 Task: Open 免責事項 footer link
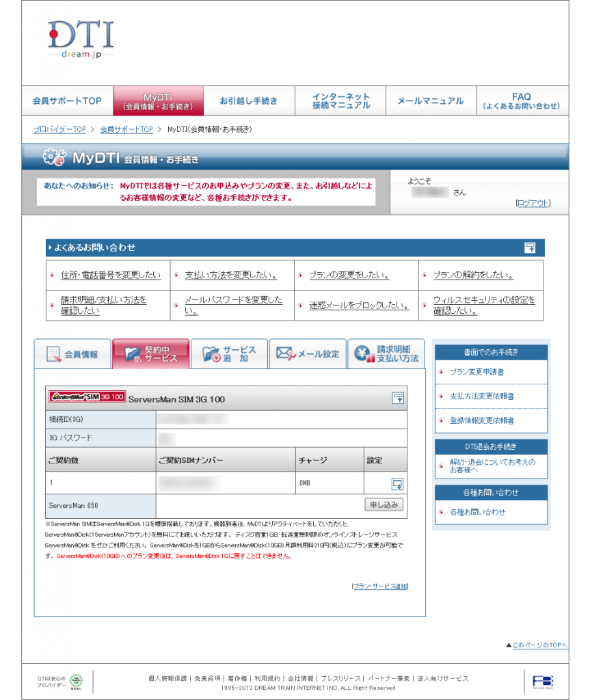[x=207, y=678]
